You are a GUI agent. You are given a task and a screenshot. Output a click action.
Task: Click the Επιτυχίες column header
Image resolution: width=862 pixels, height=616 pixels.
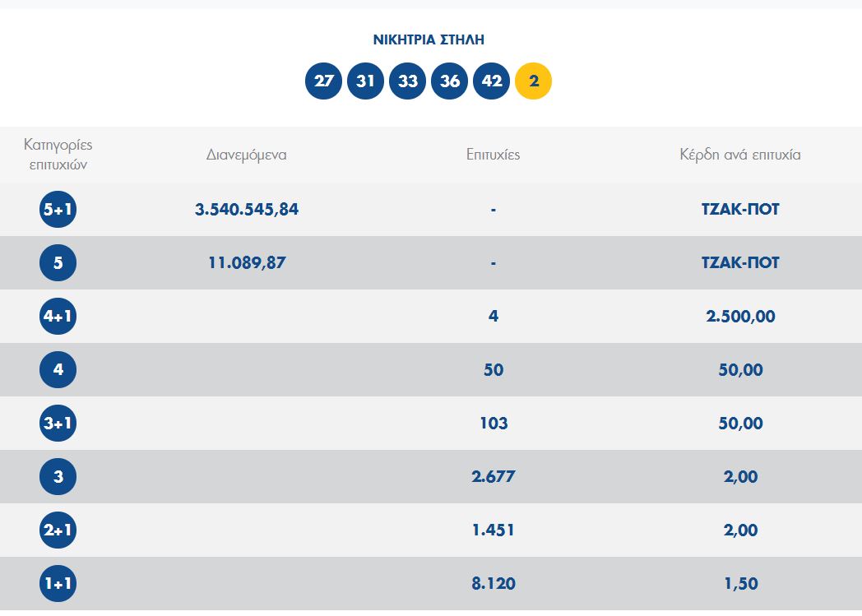493,155
